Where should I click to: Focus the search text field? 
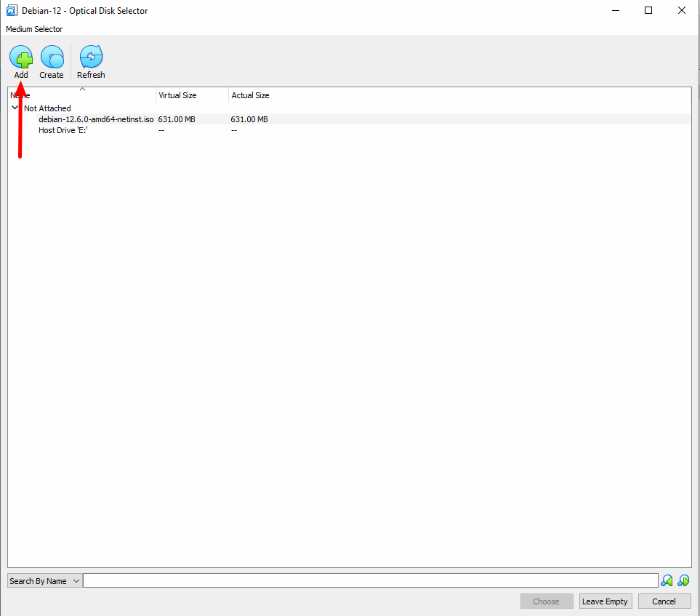pyautogui.click(x=370, y=580)
